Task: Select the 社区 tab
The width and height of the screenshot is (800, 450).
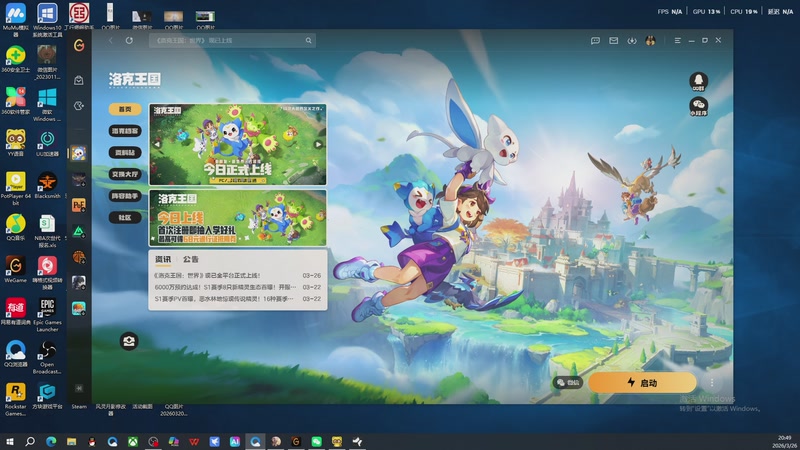Action: (125, 217)
